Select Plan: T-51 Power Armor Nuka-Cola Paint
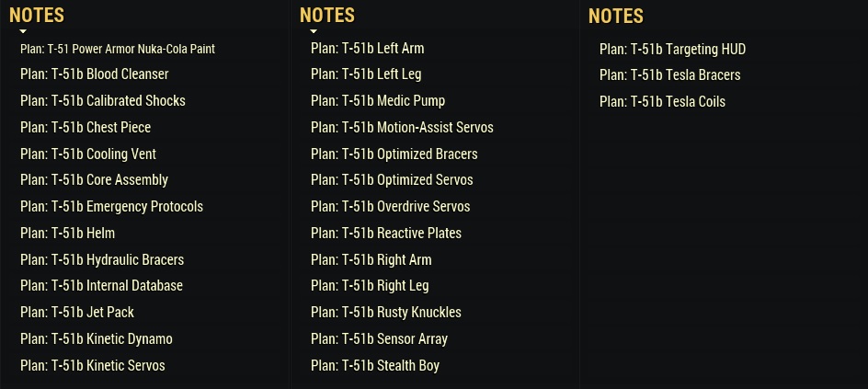868x389 pixels. 117,49
